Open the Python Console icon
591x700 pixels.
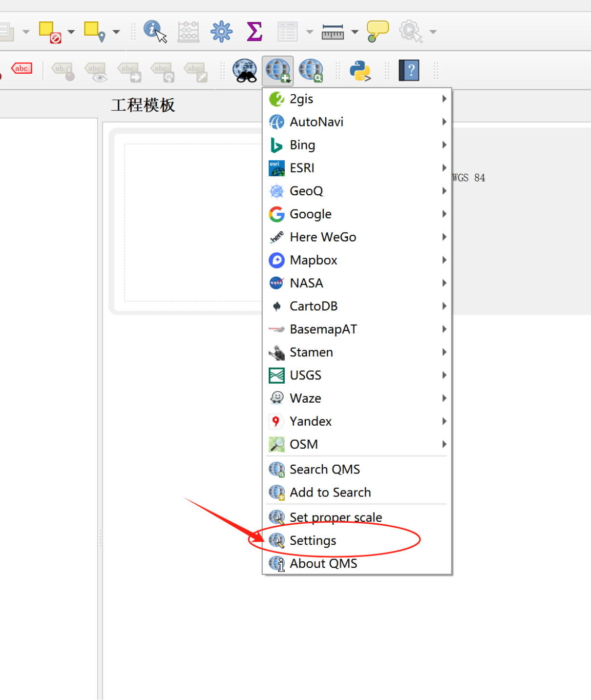[360, 71]
